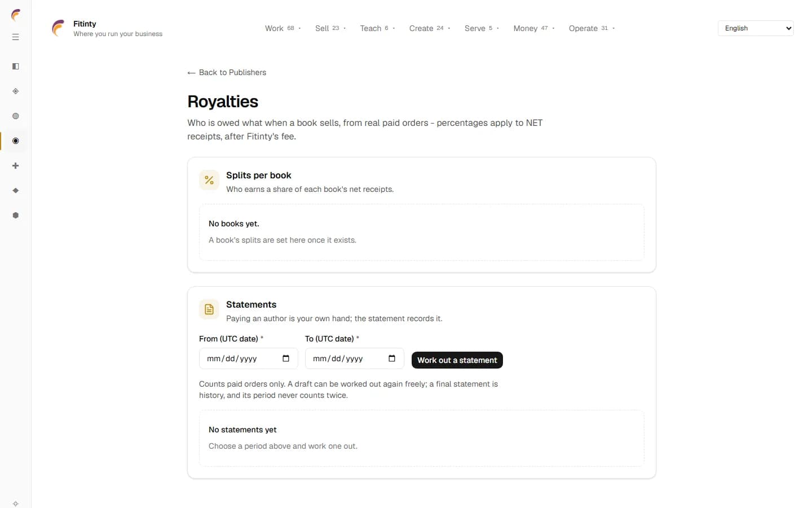Screen dimensions: 812x508
Task: Click the Fitinty logo atop the left sidebar
Action: [x=16, y=15]
